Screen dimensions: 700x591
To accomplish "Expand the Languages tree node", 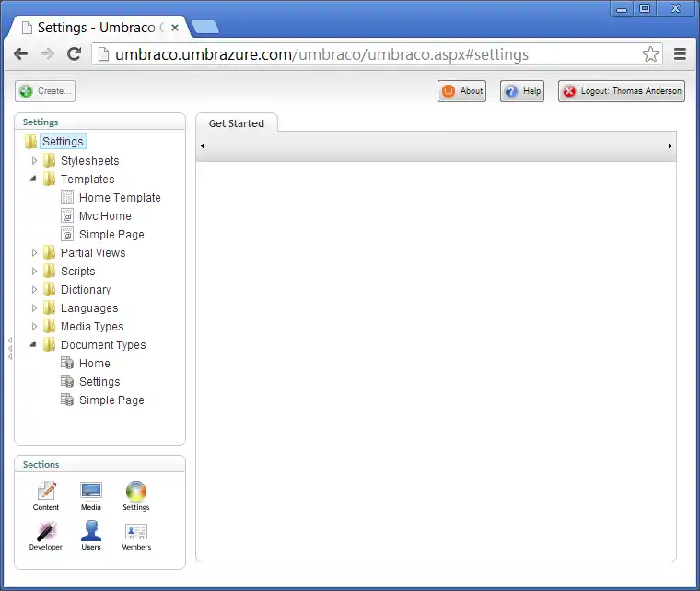I will pyautogui.click(x=34, y=308).
